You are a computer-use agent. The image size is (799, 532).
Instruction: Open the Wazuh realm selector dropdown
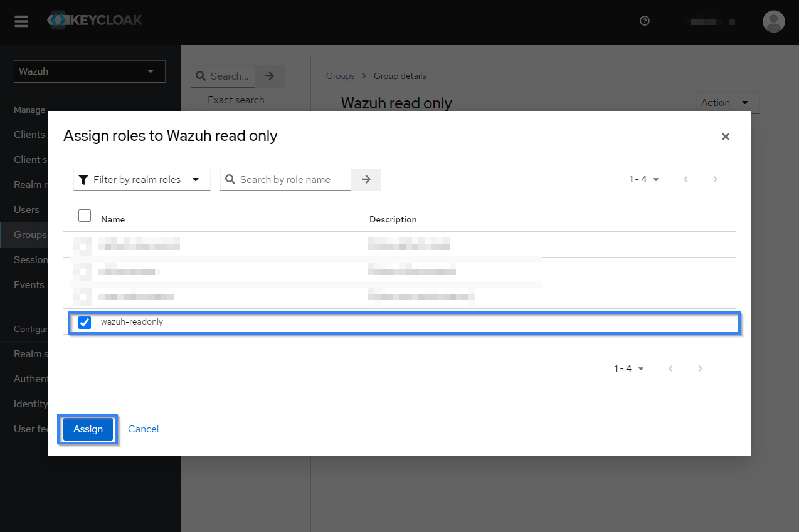[90, 71]
